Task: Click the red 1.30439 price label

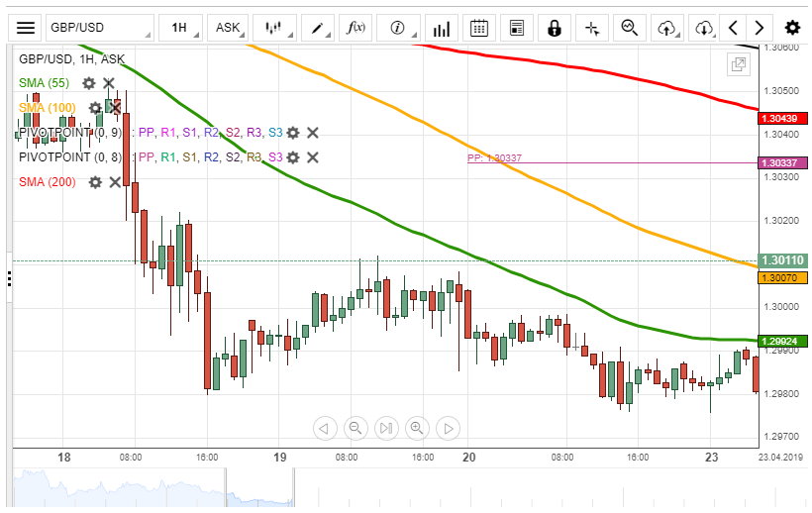Action: [x=782, y=119]
